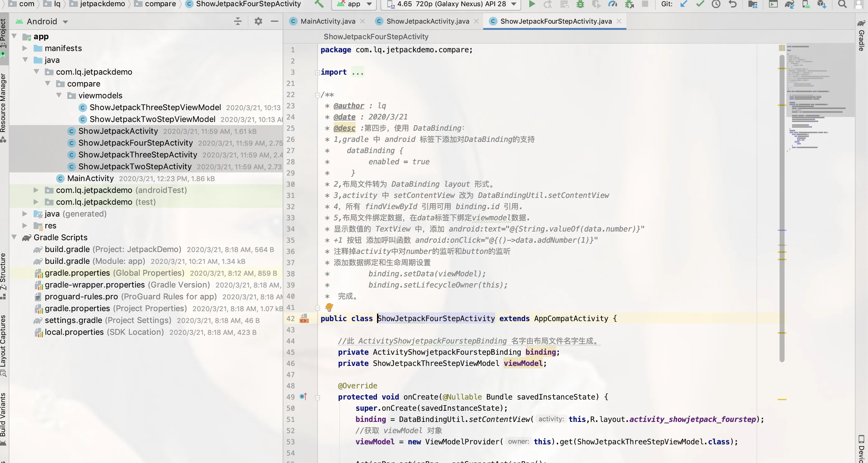Viewport: 868px width, 463px height.
Task: Click Git Update Project blue arrow
Action: click(684, 4)
